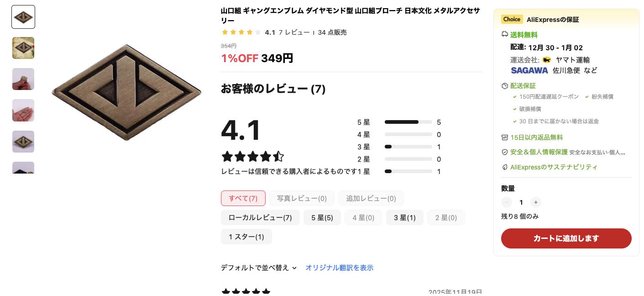
Task: Click the free shipping truck icon
Action: pos(505,35)
